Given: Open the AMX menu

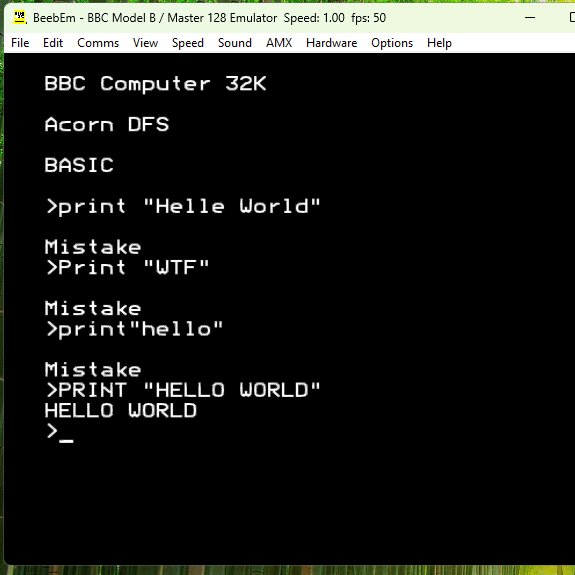Looking at the screenshot, I should click(x=279, y=43).
